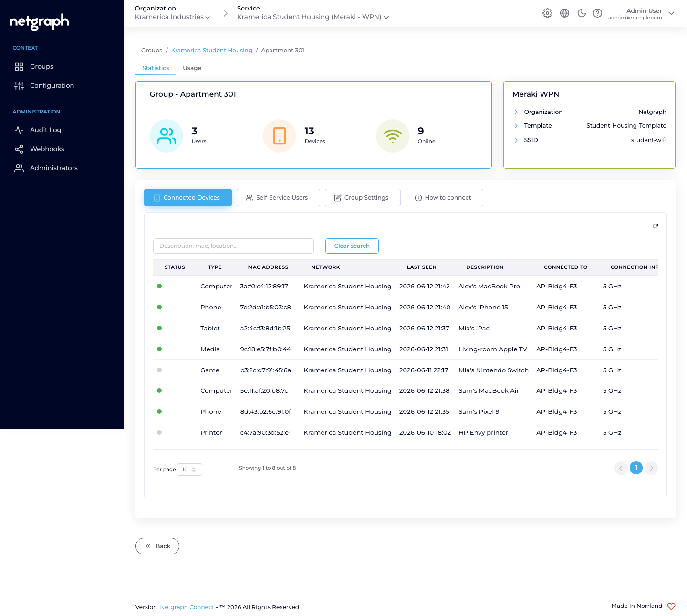The image size is (687, 616).
Task: Sort by the Description column header
Action: (x=485, y=267)
